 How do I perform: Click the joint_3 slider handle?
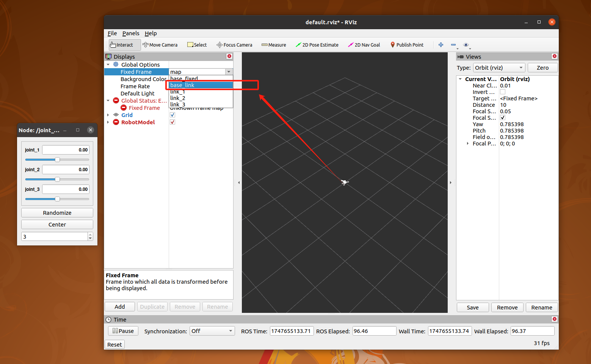(x=57, y=199)
